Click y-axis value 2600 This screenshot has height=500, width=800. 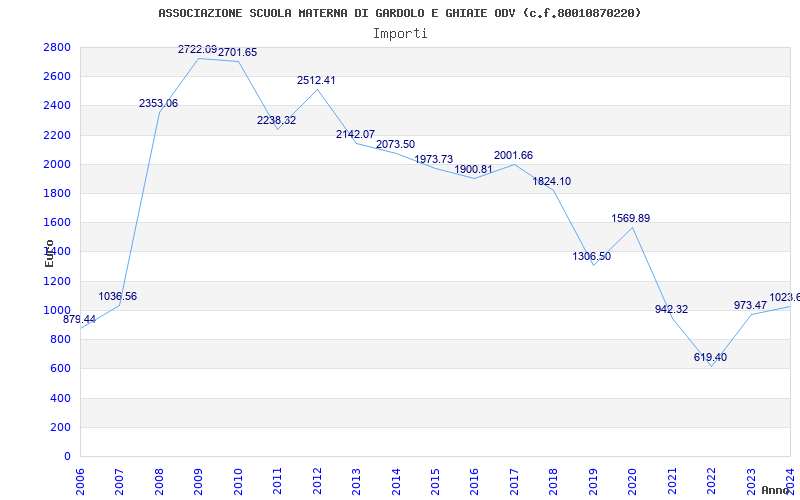[57, 77]
